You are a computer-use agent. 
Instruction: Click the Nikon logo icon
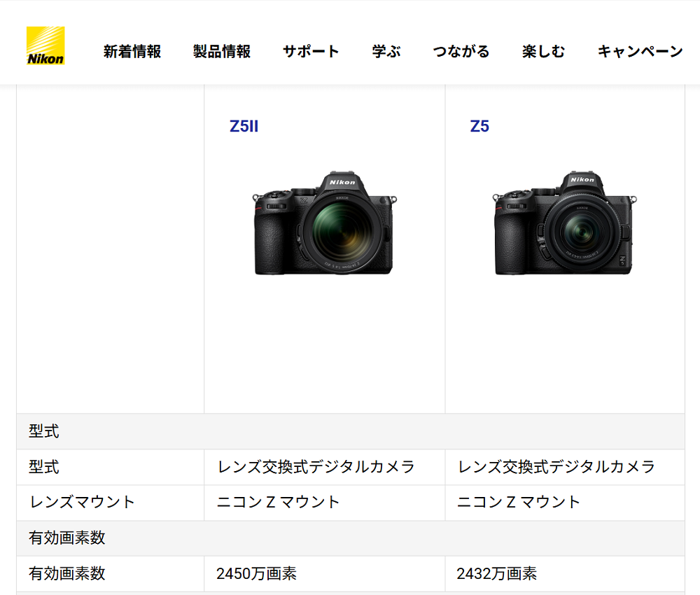pos(45,45)
